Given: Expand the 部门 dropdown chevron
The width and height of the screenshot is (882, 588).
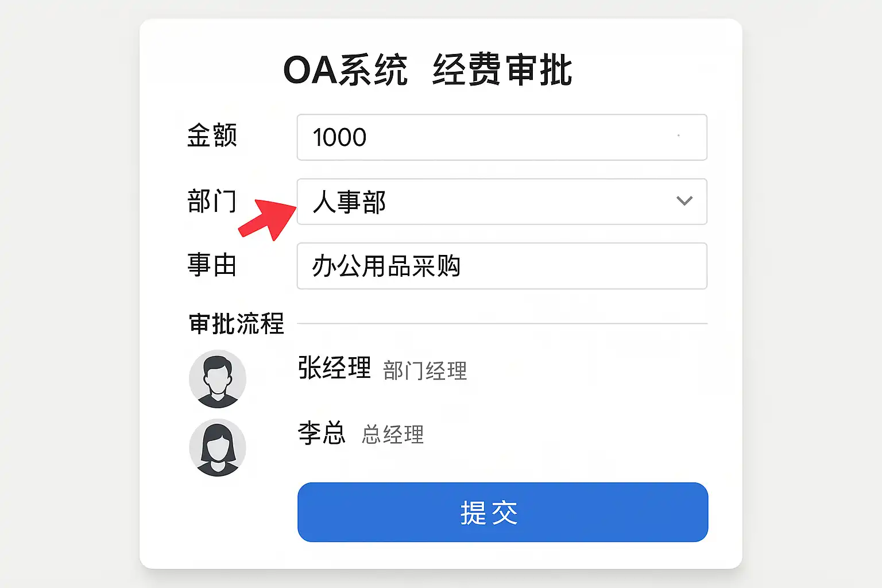Looking at the screenshot, I should 684,201.
